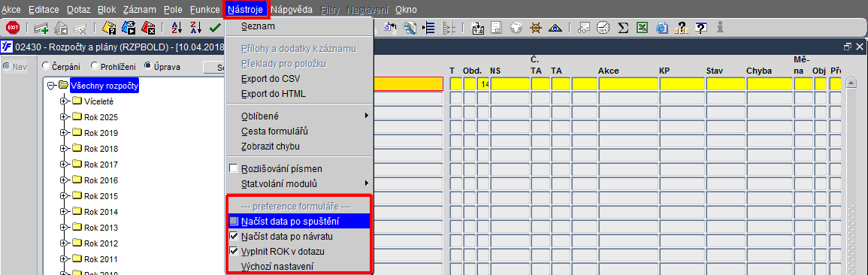The image size is (868, 275).
Task: Open the Nápověda menu
Action: (291, 10)
